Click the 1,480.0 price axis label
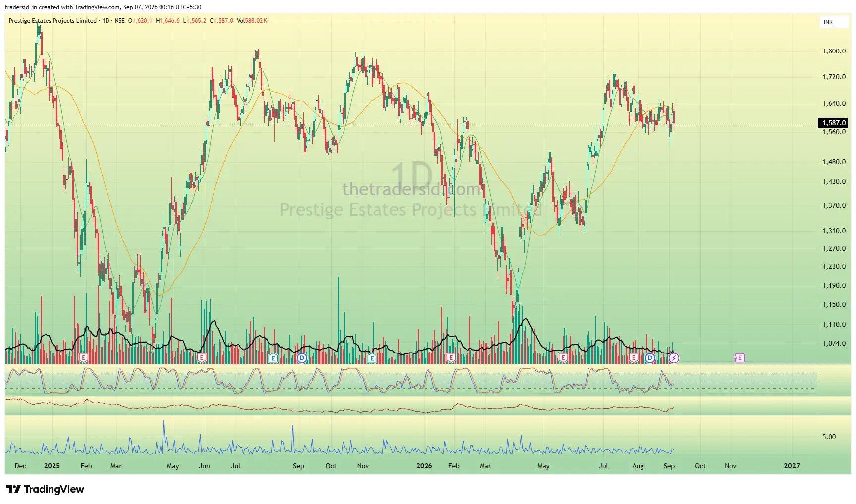 pos(834,162)
